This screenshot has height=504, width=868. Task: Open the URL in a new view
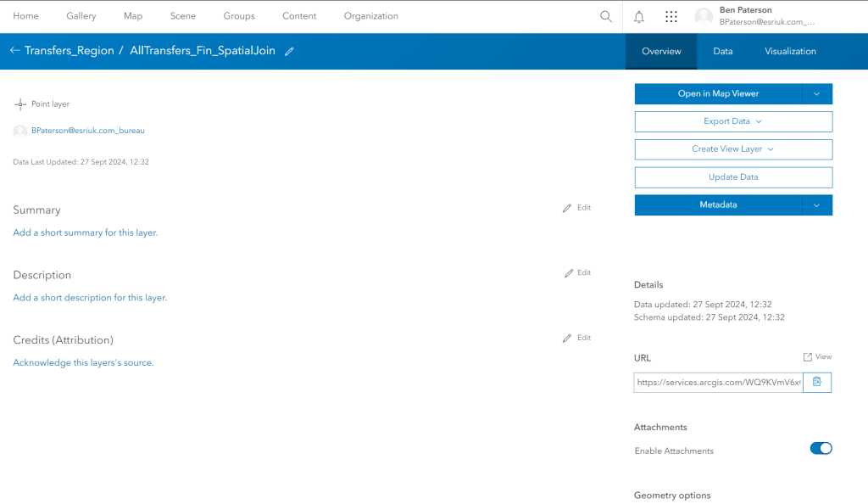[x=815, y=356]
